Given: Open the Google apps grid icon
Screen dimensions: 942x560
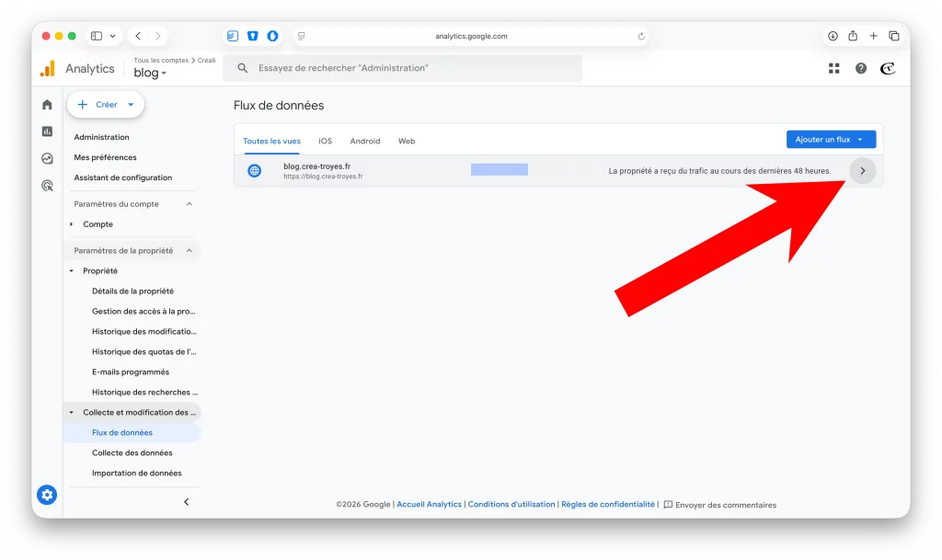Looking at the screenshot, I should tap(834, 68).
